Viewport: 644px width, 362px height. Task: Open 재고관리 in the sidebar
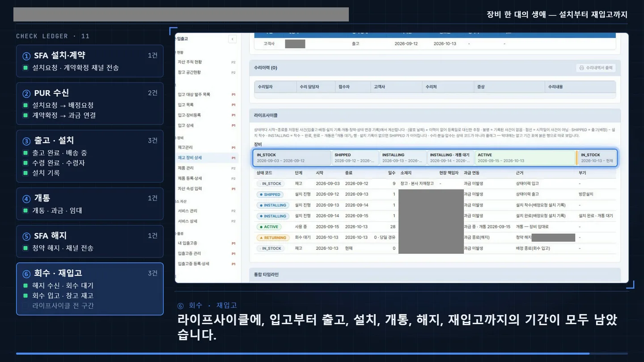point(185,147)
